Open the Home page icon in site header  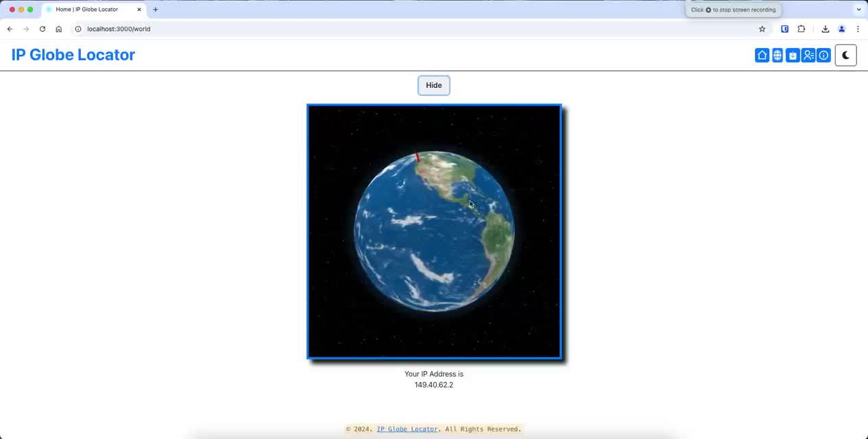point(762,56)
